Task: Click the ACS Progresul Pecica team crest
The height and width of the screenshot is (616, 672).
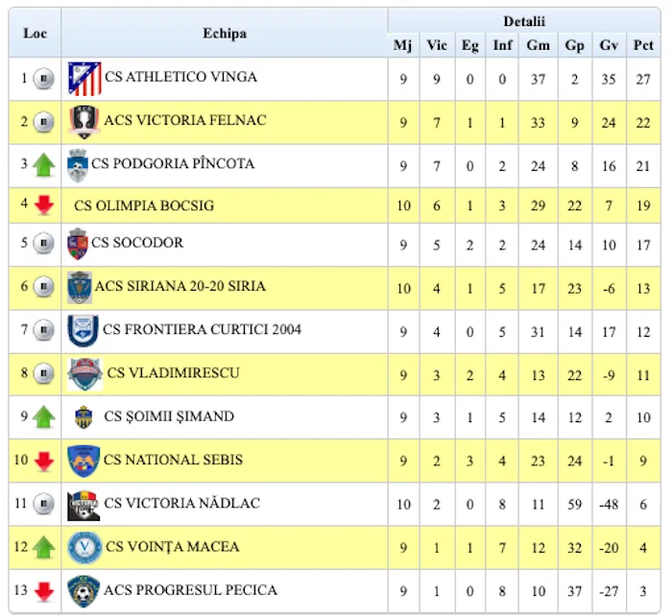Action: (x=83, y=590)
